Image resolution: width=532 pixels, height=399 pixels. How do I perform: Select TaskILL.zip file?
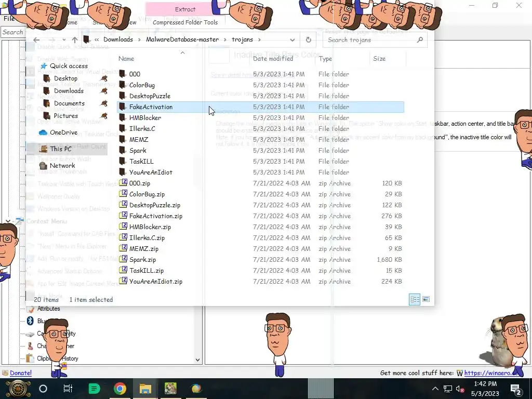147,270
